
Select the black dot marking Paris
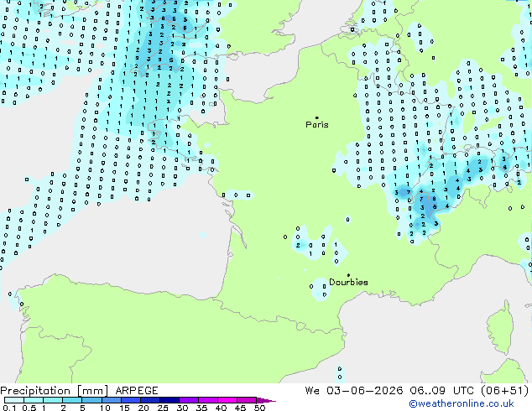click(x=317, y=117)
